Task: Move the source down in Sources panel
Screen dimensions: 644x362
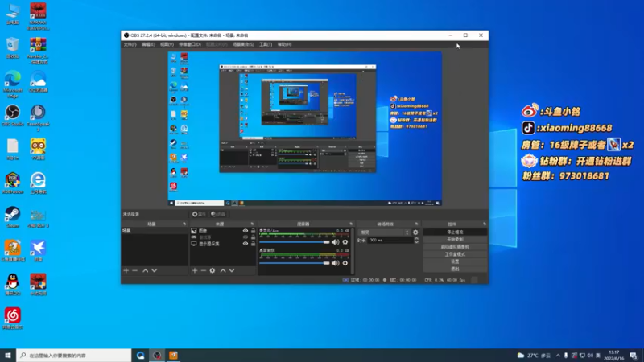Action: point(232,270)
